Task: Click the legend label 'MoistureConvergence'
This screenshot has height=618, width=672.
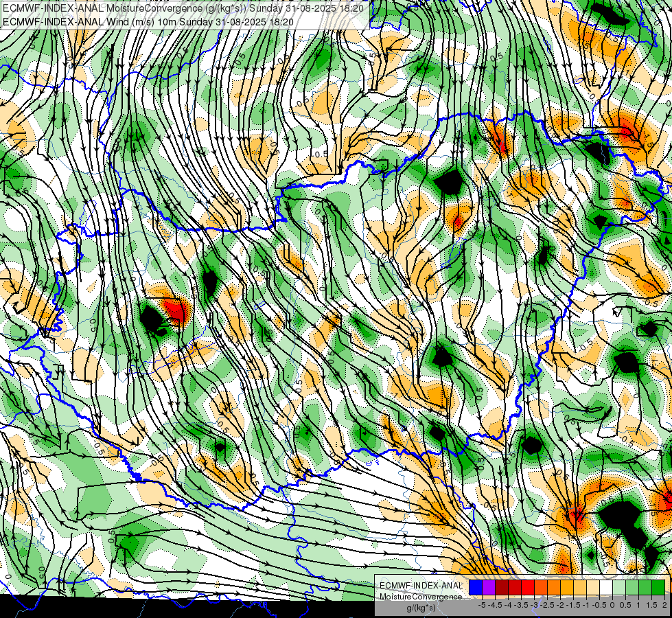Action: (421, 597)
